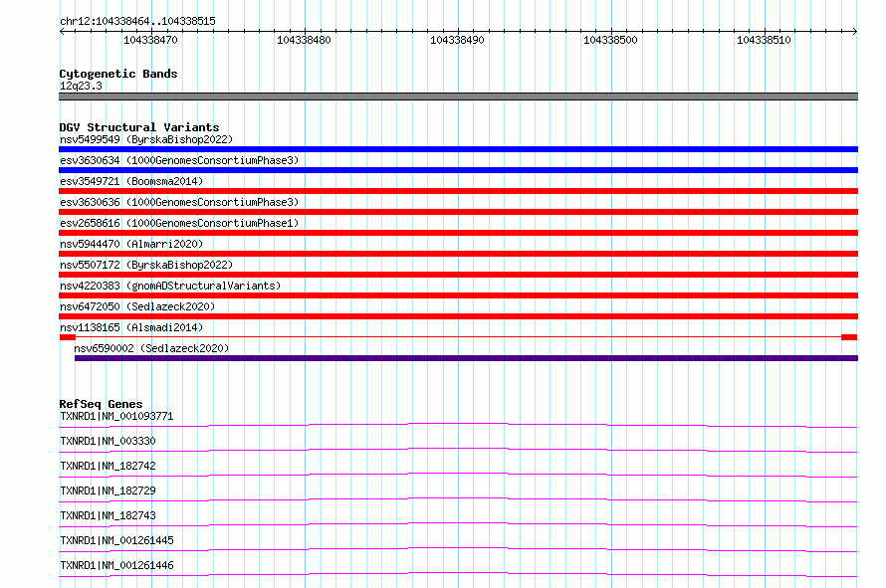This screenshot has height=588, width=886.
Task: Click the red esv3630636 variant bar
Action: click(x=458, y=212)
